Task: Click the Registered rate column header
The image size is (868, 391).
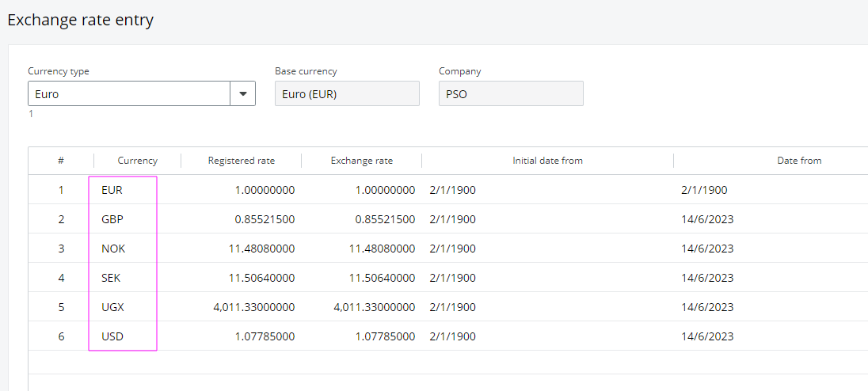Action: coord(242,161)
